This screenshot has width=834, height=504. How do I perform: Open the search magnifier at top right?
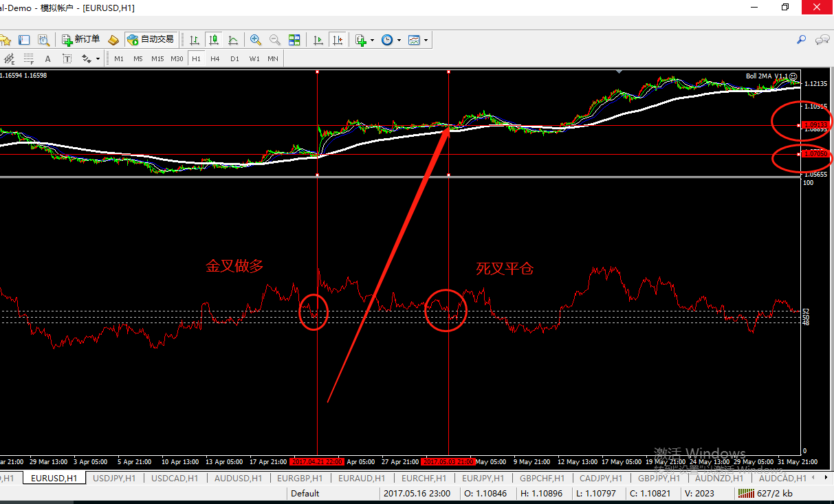[801, 40]
